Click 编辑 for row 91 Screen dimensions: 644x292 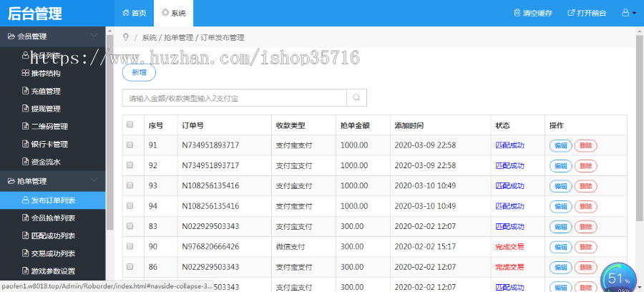(560, 145)
